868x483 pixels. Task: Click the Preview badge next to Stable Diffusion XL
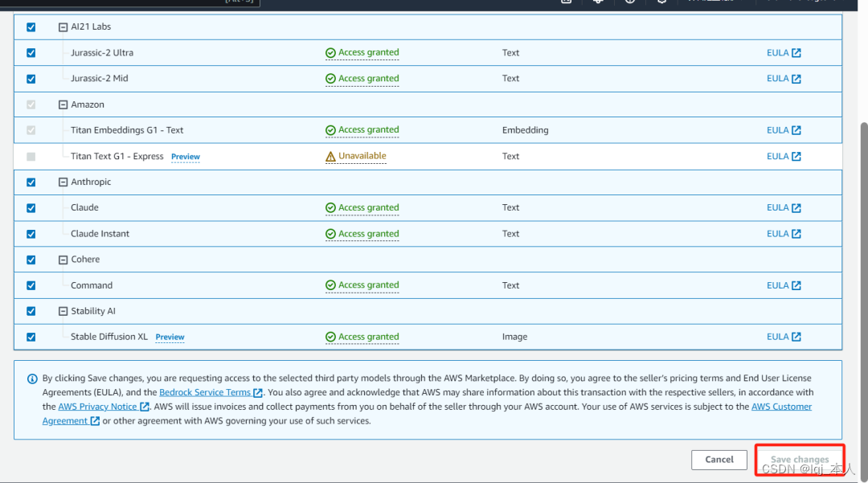(170, 337)
